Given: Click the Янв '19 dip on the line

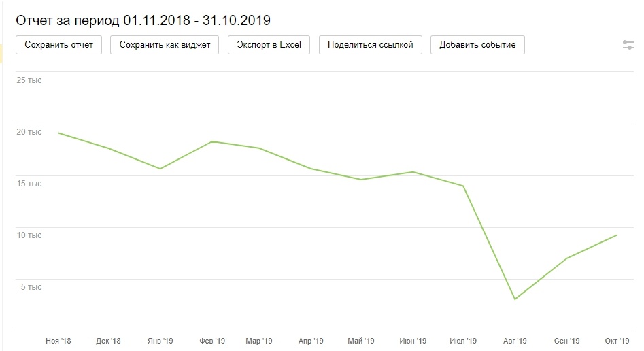Looking at the screenshot, I should coord(160,169).
